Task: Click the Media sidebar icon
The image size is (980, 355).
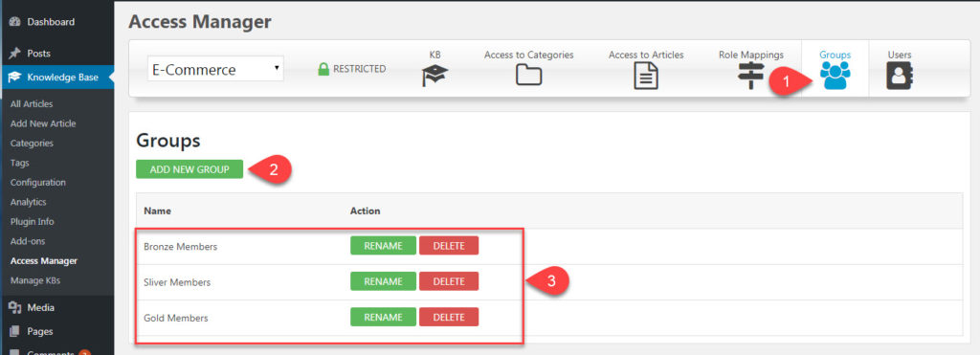Action: (15, 307)
